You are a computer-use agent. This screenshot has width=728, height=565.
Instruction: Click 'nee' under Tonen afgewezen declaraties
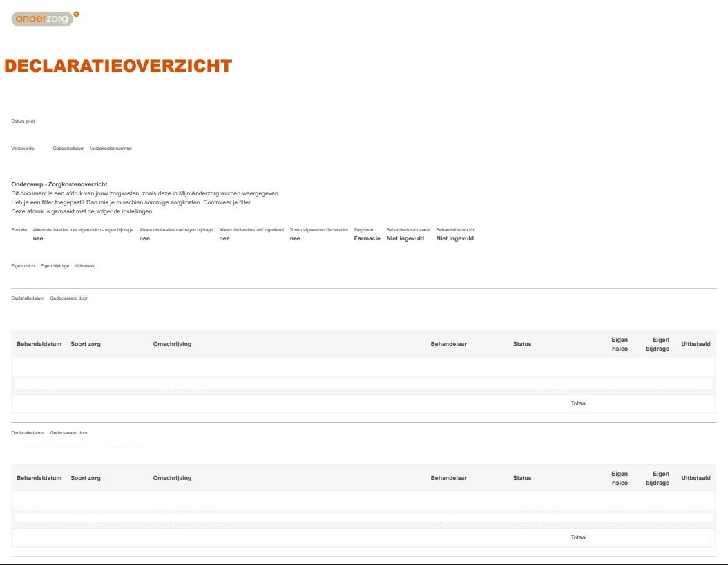point(295,238)
